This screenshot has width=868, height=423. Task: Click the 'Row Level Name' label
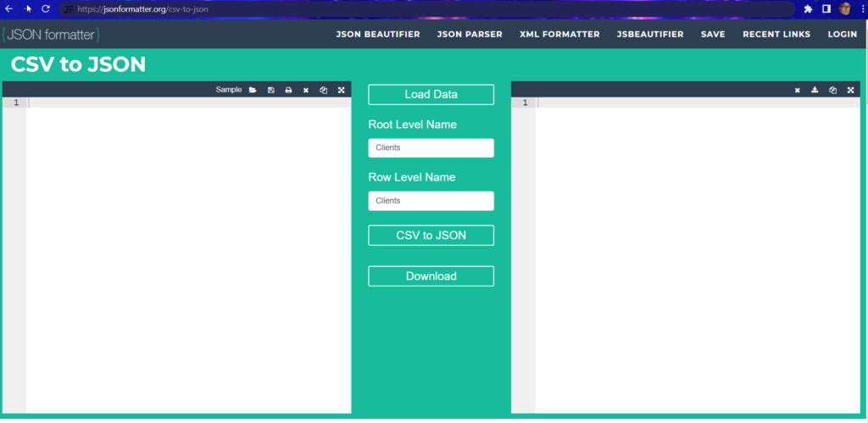coord(412,177)
